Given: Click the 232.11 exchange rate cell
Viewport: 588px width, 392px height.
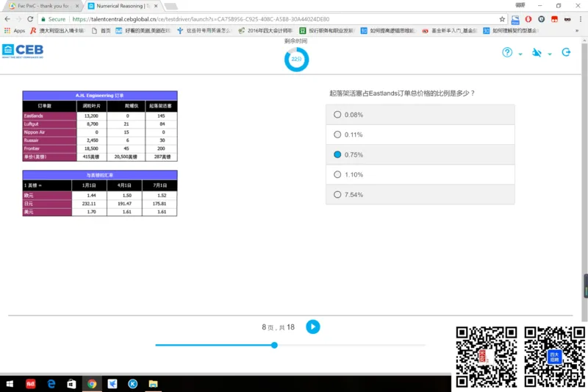Looking at the screenshot, I should pos(89,203).
